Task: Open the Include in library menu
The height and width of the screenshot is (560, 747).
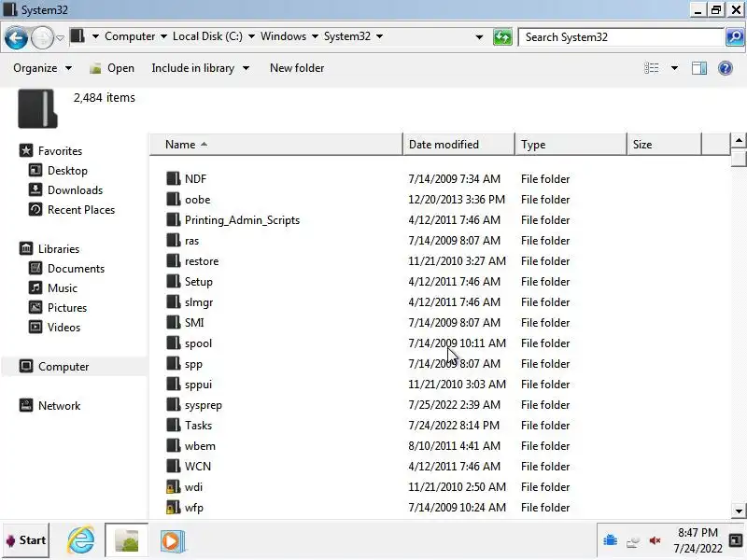Action: pos(200,68)
